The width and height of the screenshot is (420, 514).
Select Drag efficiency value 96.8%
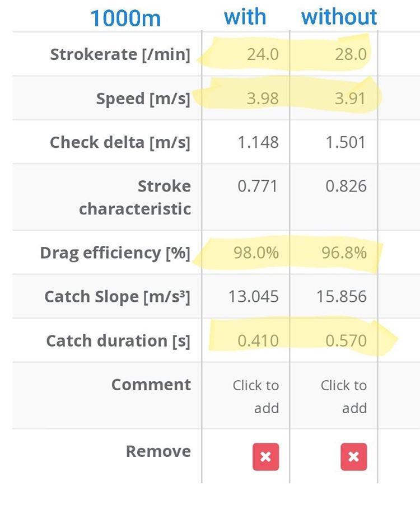[344, 253]
